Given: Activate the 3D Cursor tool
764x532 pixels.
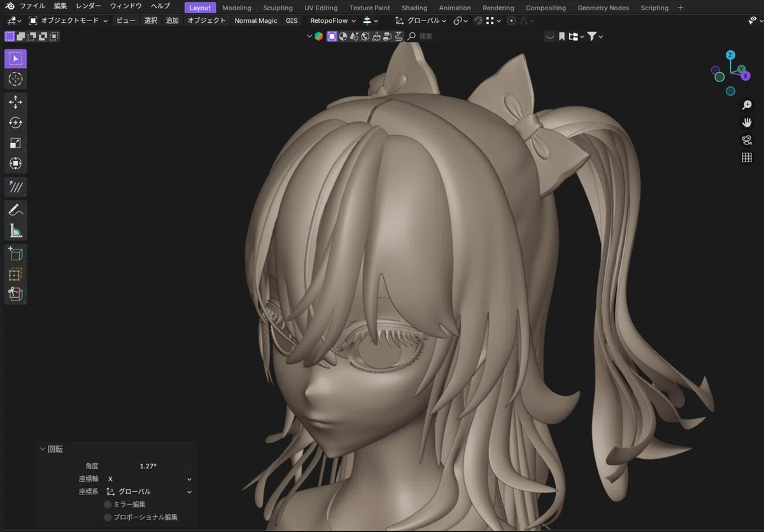Looking at the screenshot, I should pyautogui.click(x=16, y=79).
